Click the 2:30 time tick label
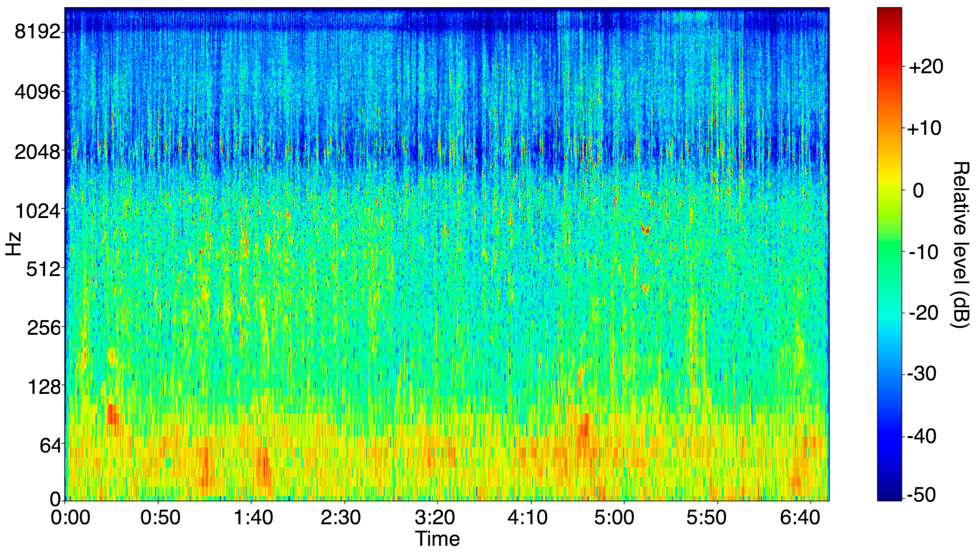Viewport: 980px width, 558px height. click(x=340, y=518)
